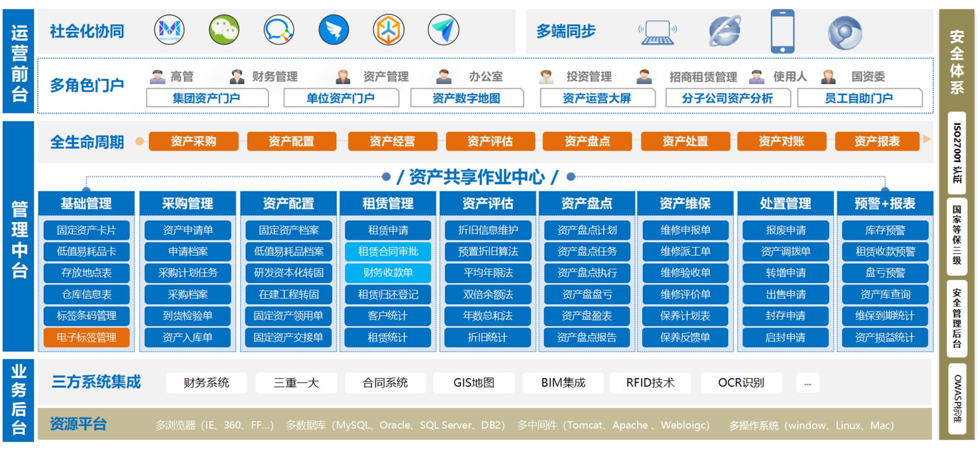Screen dimensions: 980x463
Task: Click the paper plane icon
Action: [444, 30]
